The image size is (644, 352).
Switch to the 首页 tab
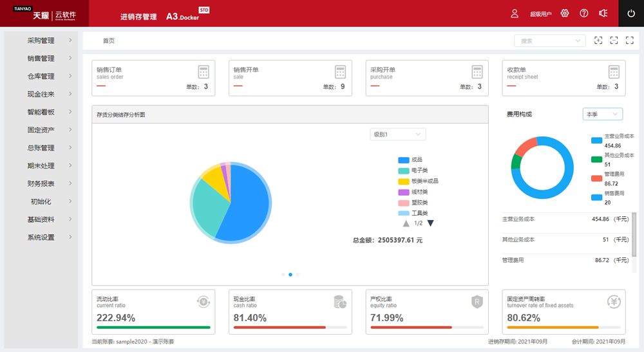(109, 41)
